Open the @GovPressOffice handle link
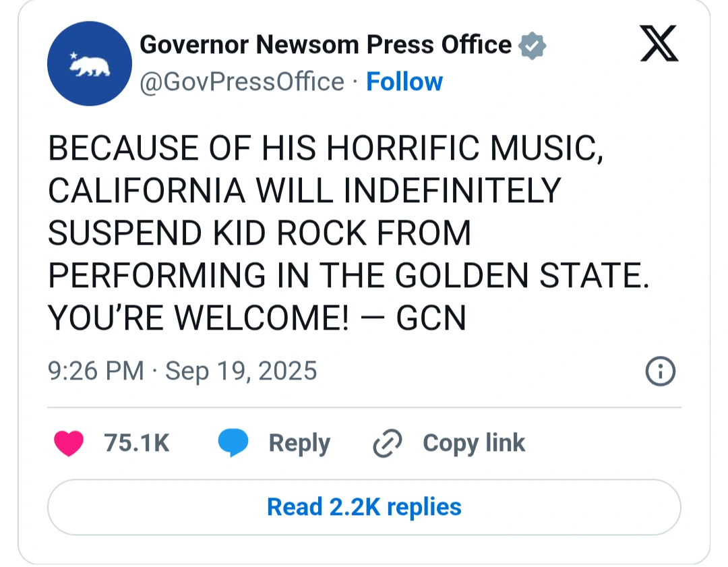 pos(242,82)
